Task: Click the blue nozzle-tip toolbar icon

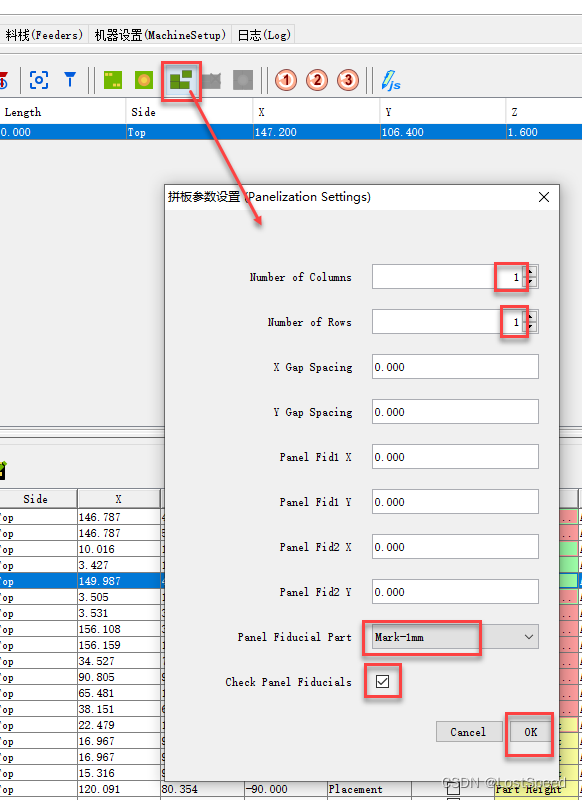Action: (70, 80)
